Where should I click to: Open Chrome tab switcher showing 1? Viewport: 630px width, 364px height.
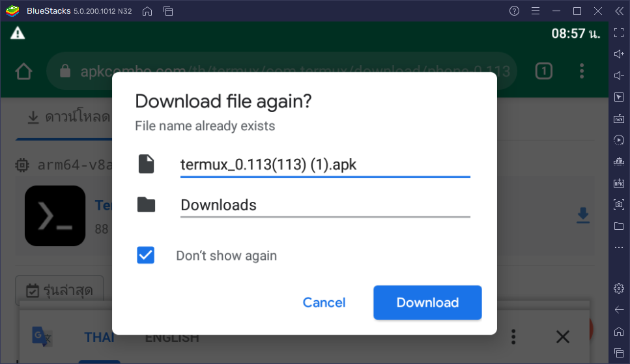543,71
